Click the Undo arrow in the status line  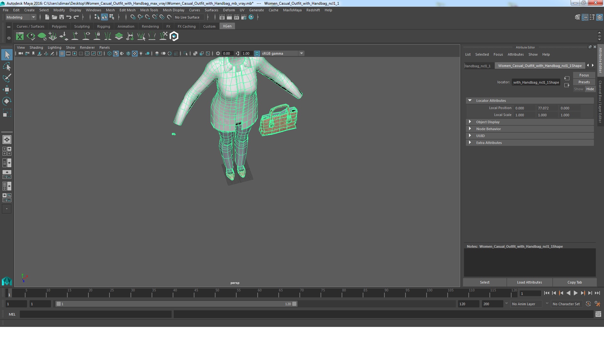click(x=69, y=17)
